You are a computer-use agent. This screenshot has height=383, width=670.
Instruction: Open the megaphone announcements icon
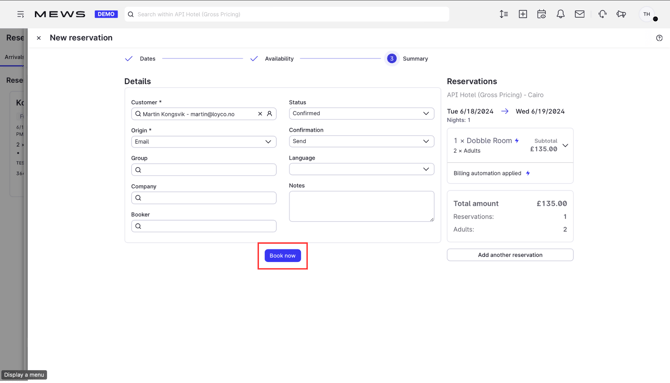tap(621, 14)
